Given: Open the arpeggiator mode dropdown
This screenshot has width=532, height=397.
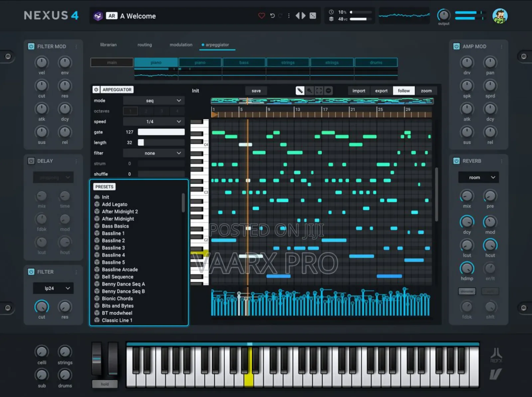Looking at the screenshot, I should (x=154, y=100).
